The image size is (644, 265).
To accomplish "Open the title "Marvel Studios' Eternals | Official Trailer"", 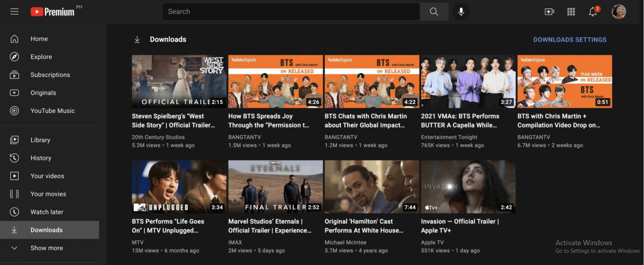I will coord(270,226).
